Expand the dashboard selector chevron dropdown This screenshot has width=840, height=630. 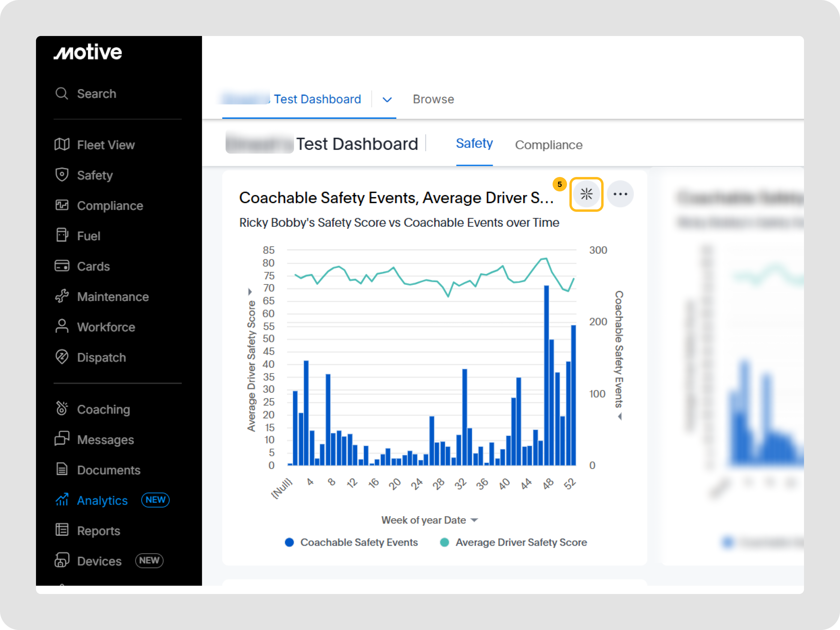tap(387, 100)
